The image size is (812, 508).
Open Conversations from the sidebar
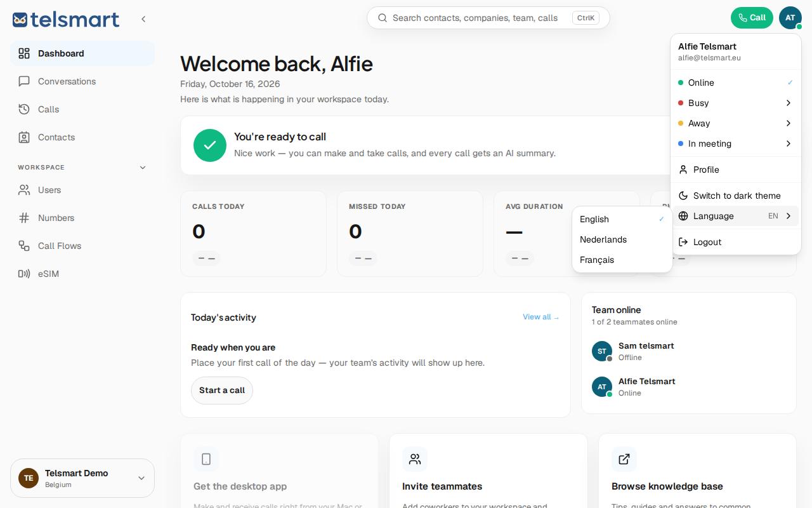[x=82, y=81]
